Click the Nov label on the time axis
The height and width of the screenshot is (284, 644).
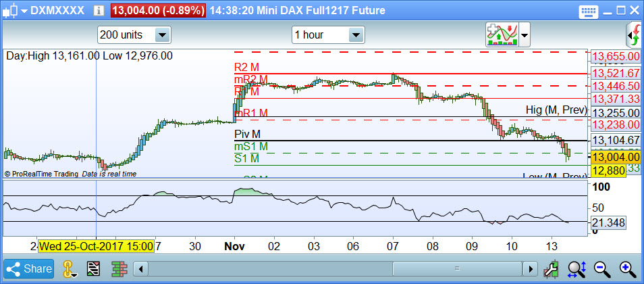(235, 247)
